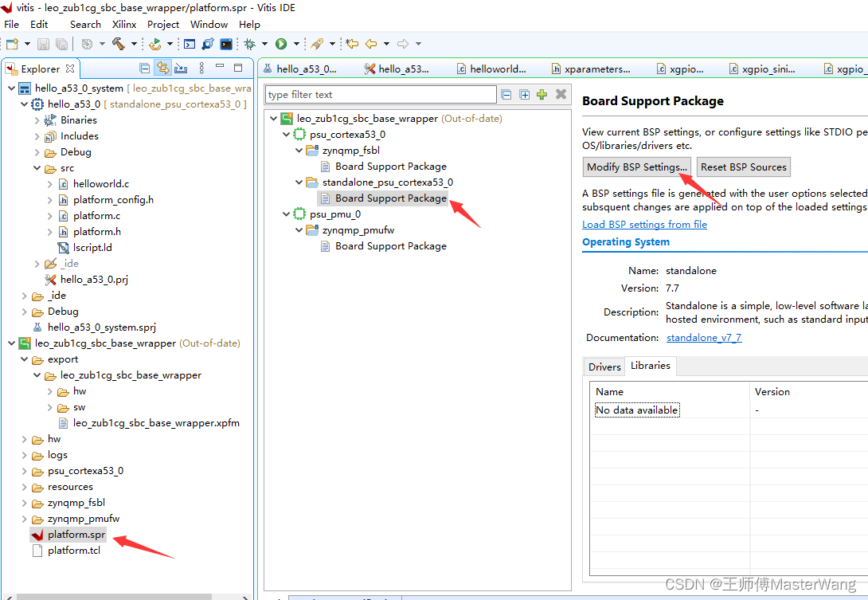Collapse standalone_psu_cortexa53_0 domain node
Screen dimensions: 868x600
click(299, 182)
